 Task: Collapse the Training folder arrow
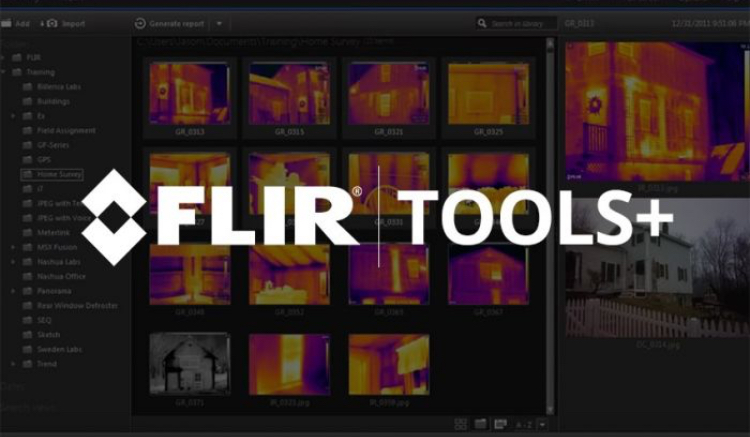[3, 72]
